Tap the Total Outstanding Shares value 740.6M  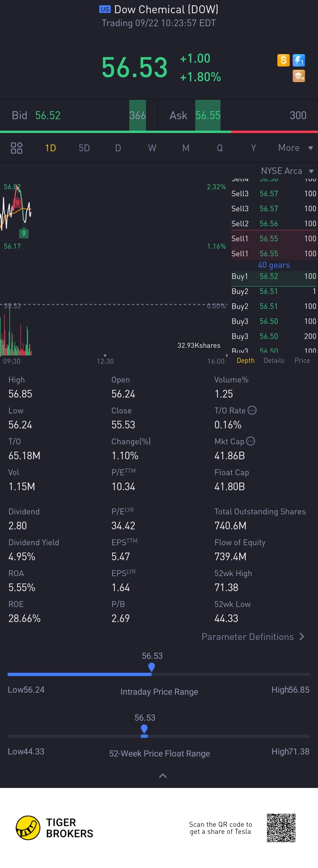230,526
